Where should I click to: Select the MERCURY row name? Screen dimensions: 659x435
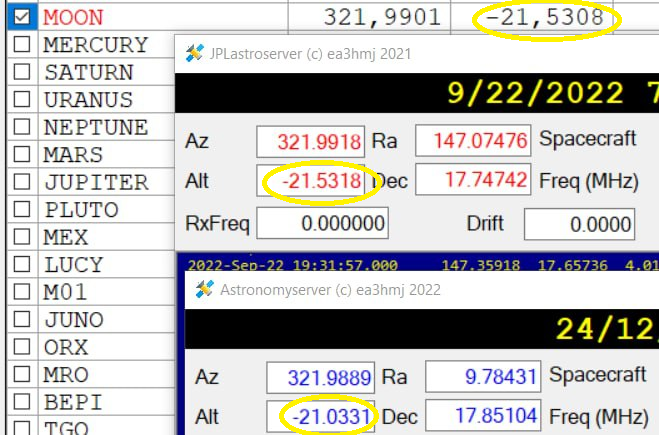click(96, 45)
